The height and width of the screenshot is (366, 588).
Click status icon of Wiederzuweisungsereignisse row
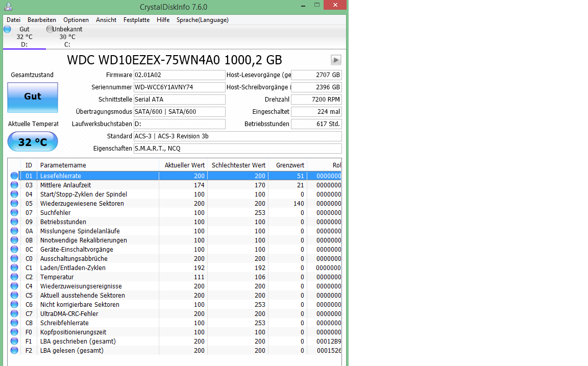[x=14, y=286]
